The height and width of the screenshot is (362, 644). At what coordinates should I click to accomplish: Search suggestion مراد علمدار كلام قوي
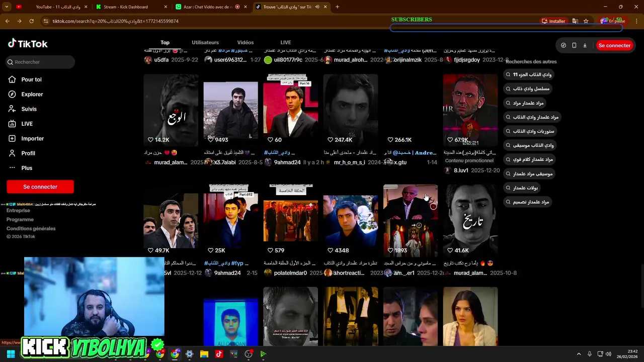click(530, 159)
